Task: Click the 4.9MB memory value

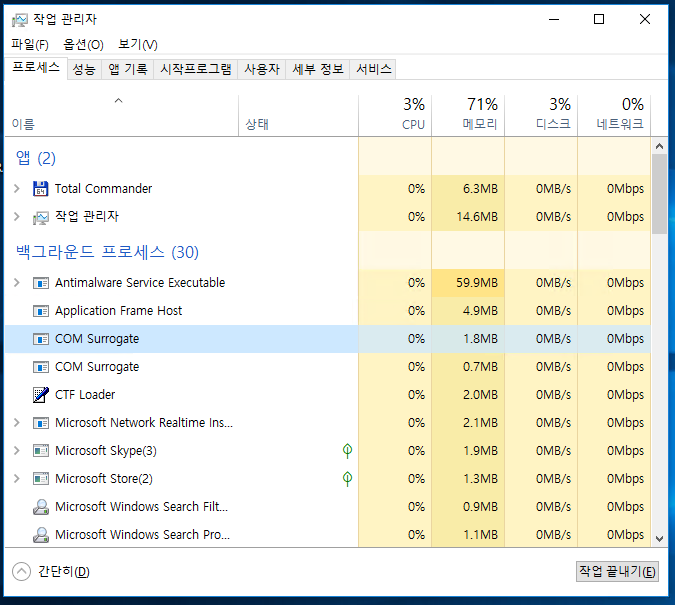Action: [480, 311]
